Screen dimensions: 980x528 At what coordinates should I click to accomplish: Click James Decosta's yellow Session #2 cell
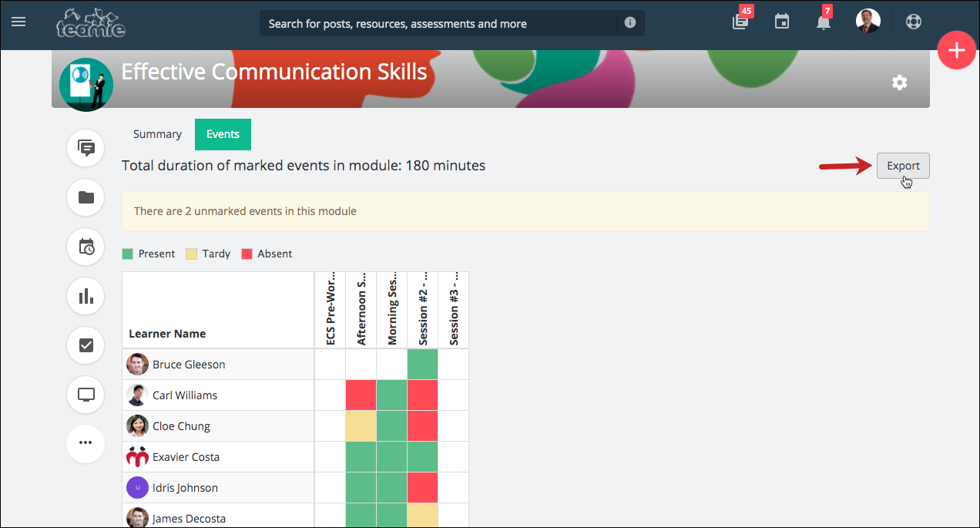tap(423, 516)
